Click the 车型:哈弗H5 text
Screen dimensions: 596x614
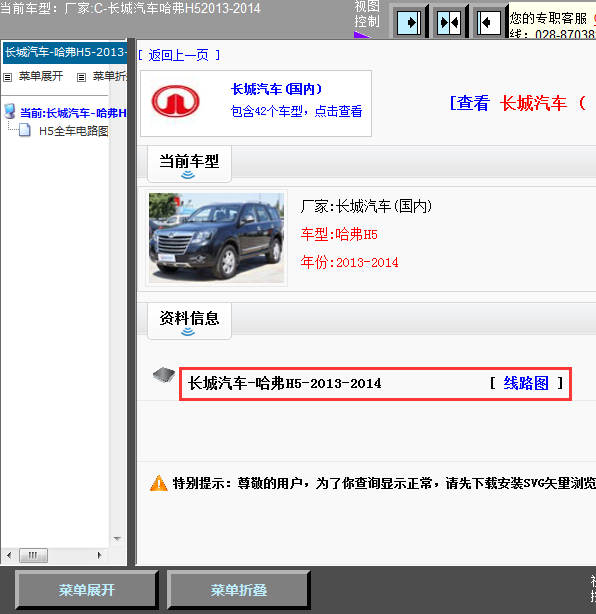point(339,235)
